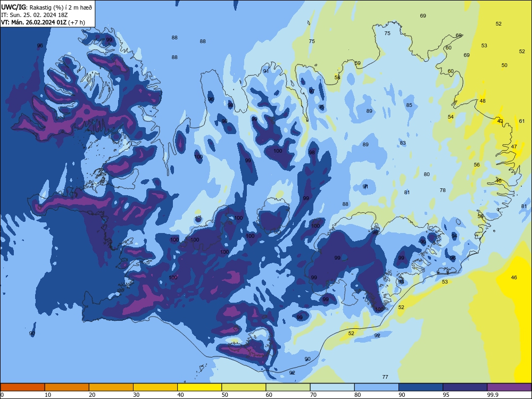Viewport: 532px width, 399px height.
Task: Pick the 20–30 amber legend swatch
Action: point(111,387)
